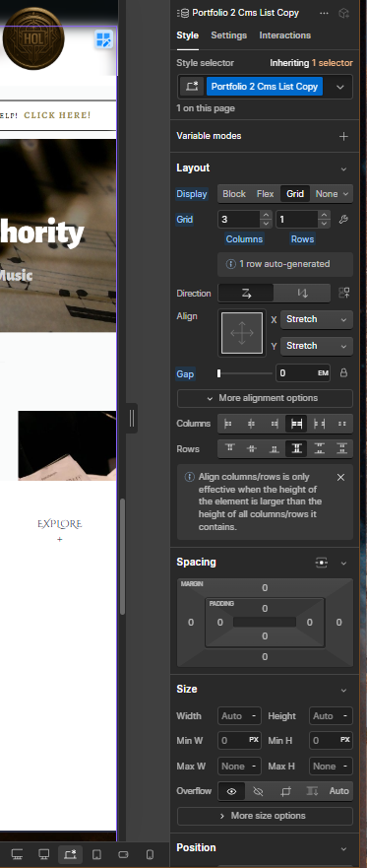Set overflow to visible with eye icon
The image size is (367, 868).
[231, 791]
